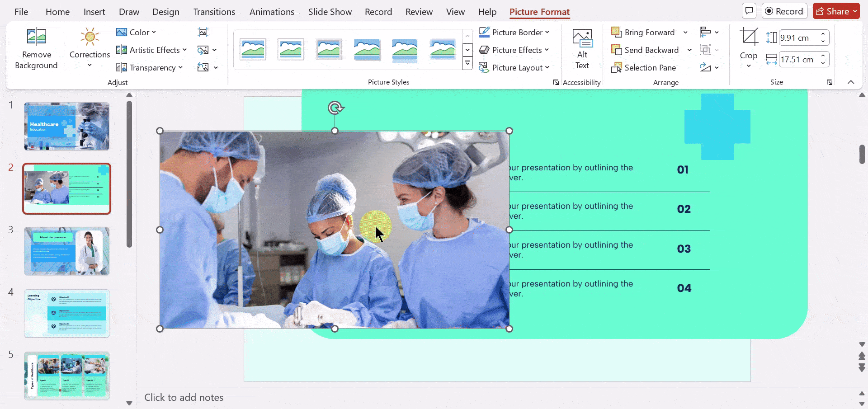
Task: Select slide 3 thumbnail
Action: pyautogui.click(x=67, y=251)
